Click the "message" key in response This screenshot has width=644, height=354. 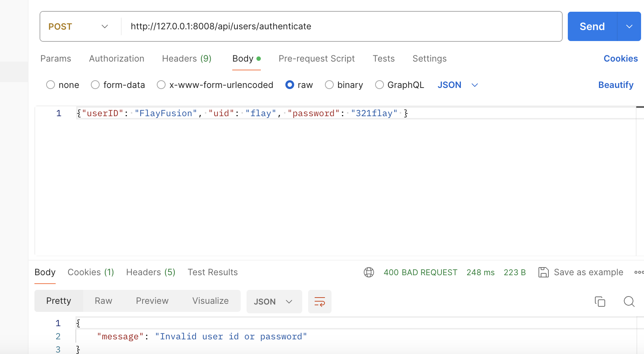coord(121,336)
